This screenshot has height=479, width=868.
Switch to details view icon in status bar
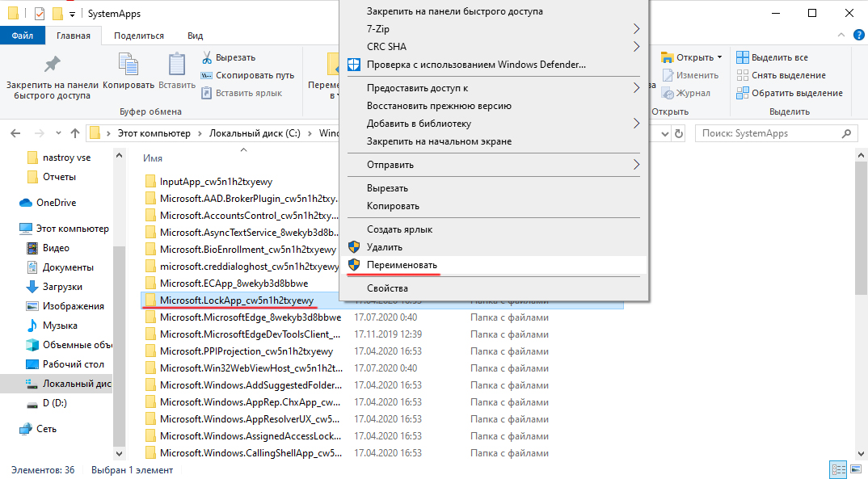pos(839,470)
